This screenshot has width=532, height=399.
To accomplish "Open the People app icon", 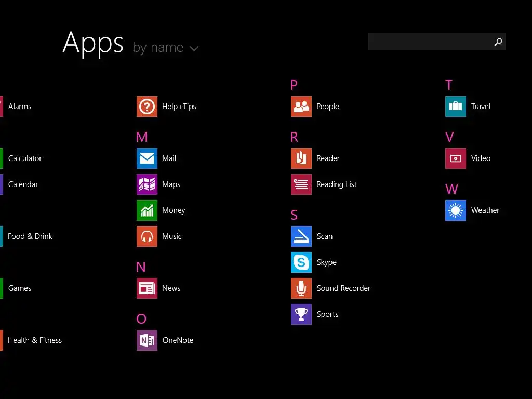I will point(301,107).
